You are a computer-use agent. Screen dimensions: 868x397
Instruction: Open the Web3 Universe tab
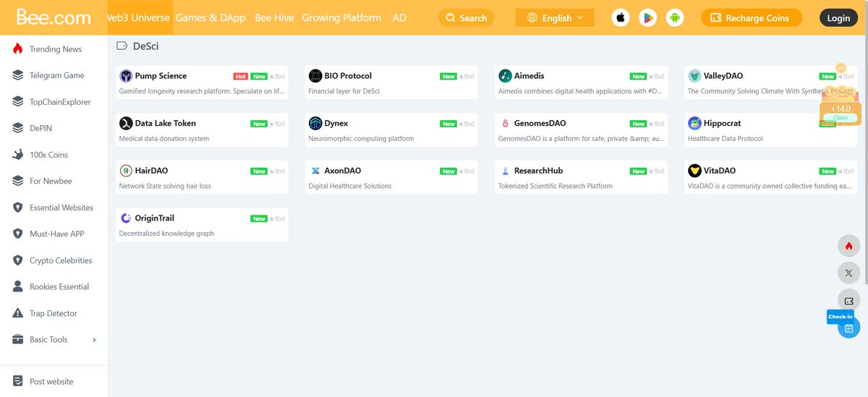140,17
